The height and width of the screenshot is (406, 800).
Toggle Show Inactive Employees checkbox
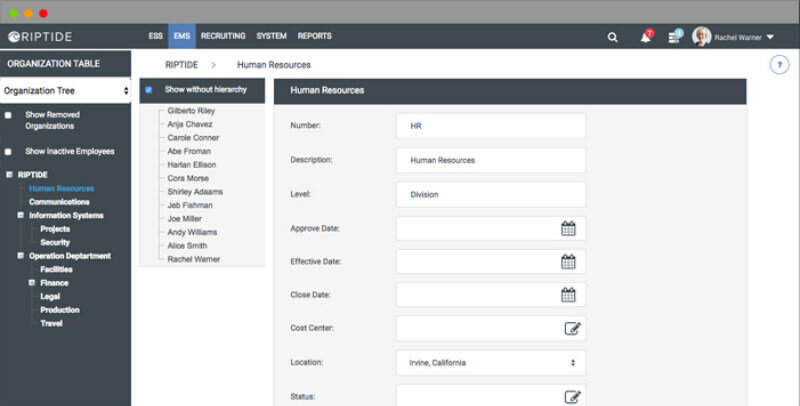point(9,152)
